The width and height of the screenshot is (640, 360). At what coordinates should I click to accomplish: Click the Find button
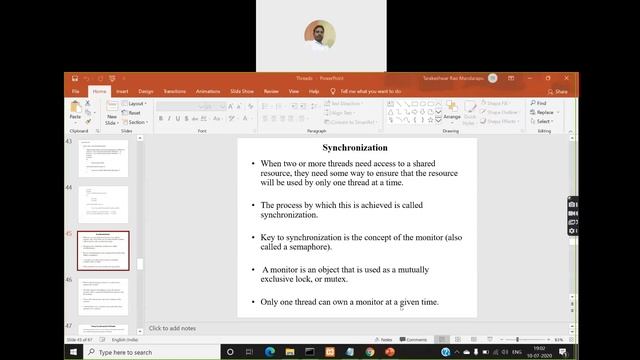pos(538,103)
